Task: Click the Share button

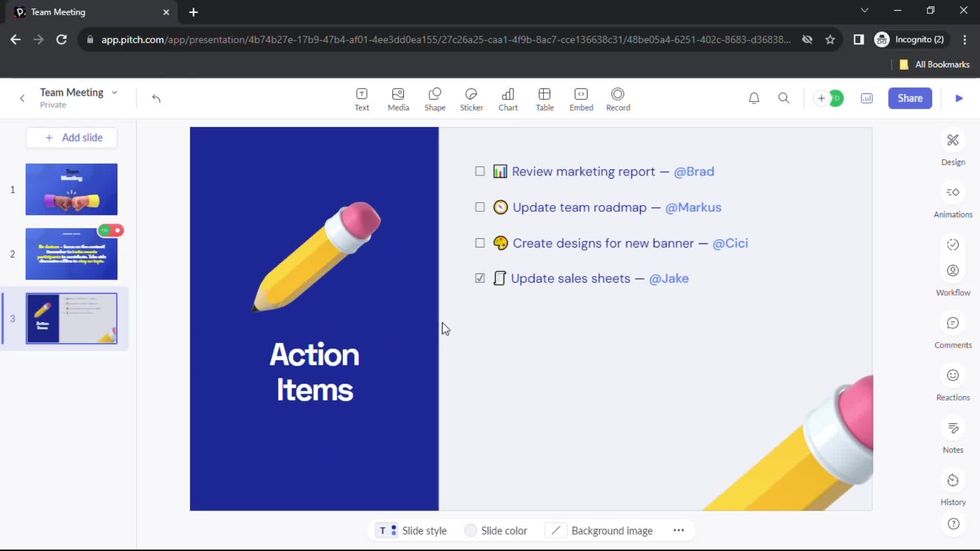Action: [910, 98]
